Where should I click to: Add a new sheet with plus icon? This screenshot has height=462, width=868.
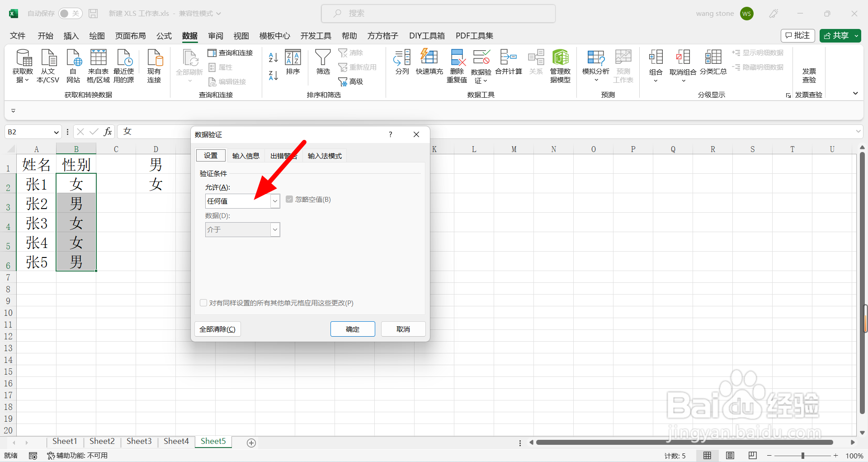coord(251,443)
